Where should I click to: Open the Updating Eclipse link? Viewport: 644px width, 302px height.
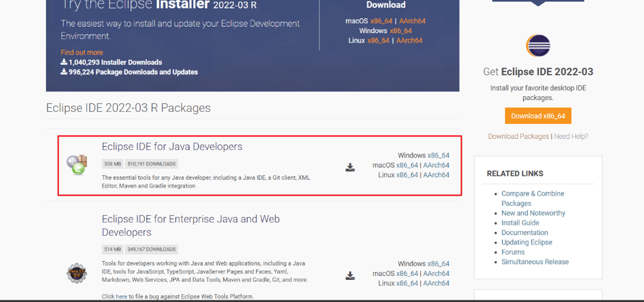[x=527, y=242]
